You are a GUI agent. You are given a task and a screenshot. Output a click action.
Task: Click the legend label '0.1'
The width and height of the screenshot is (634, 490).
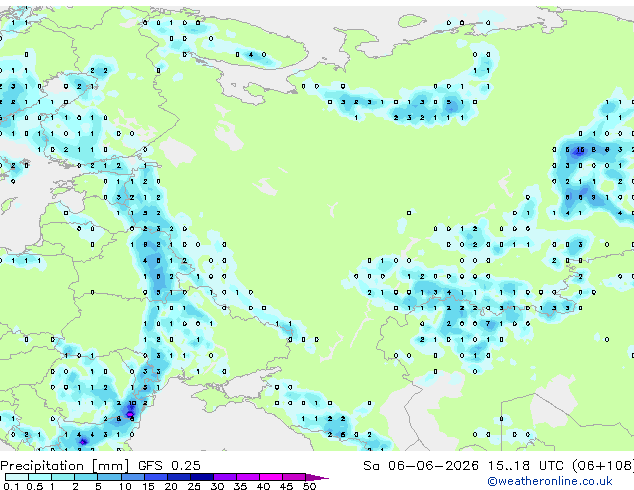coord(11,486)
